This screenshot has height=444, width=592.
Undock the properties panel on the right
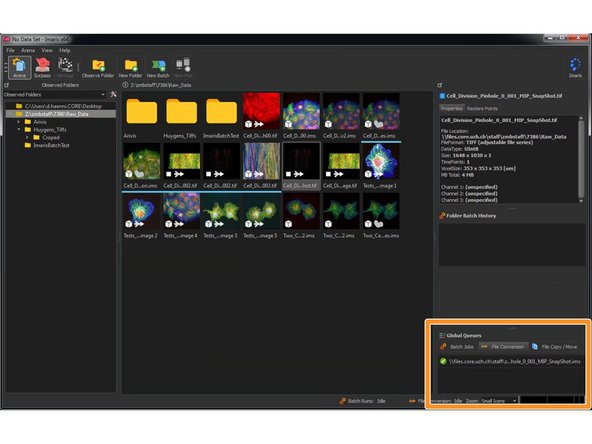click(x=439, y=85)
